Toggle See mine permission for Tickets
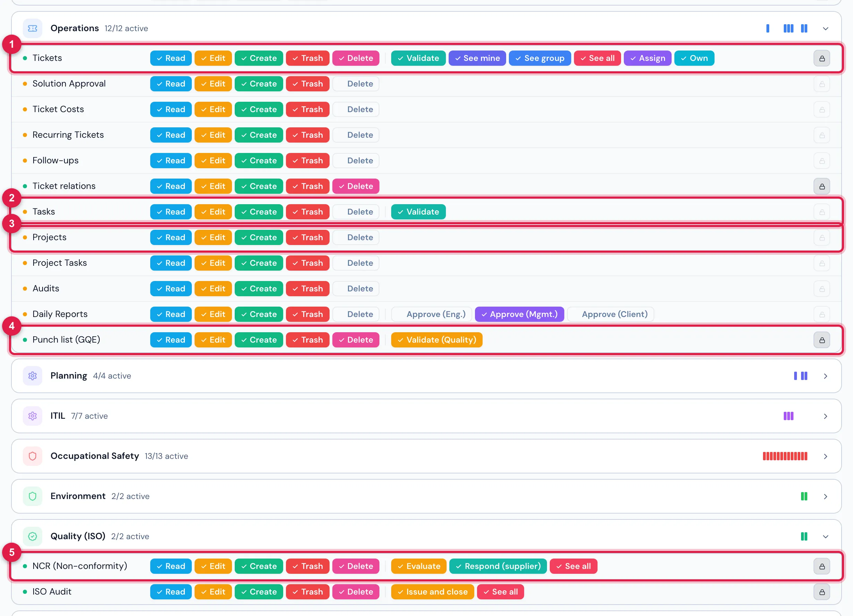 coord(477,58)
